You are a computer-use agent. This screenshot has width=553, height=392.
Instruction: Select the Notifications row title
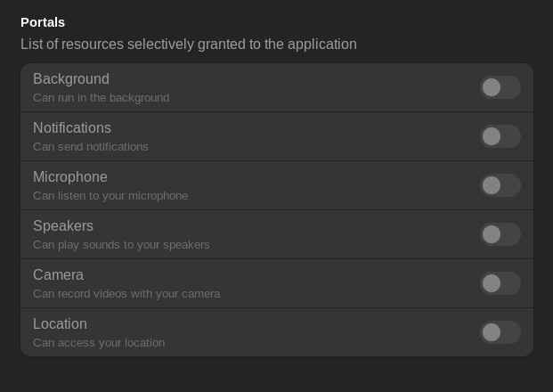[x=72, y=127]
